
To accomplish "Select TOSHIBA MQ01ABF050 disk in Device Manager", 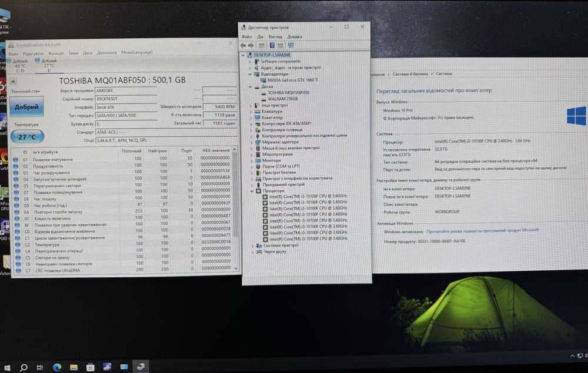I will [x=288, y=92].
